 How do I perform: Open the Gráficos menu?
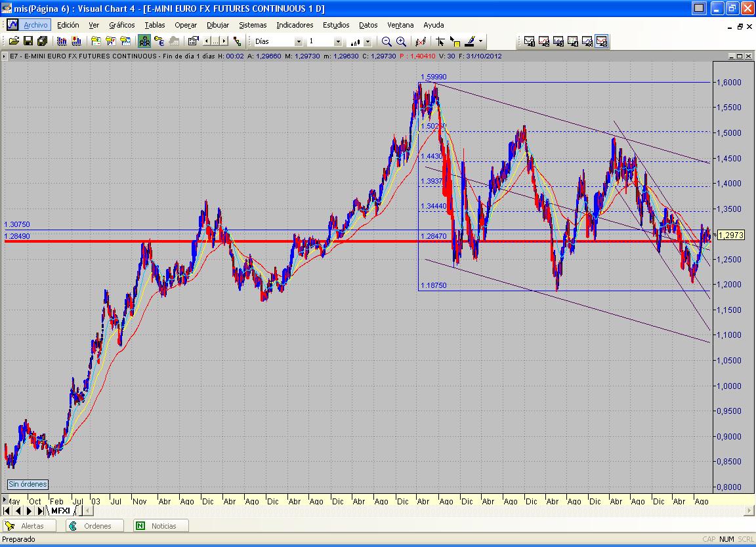pos(121,25)
